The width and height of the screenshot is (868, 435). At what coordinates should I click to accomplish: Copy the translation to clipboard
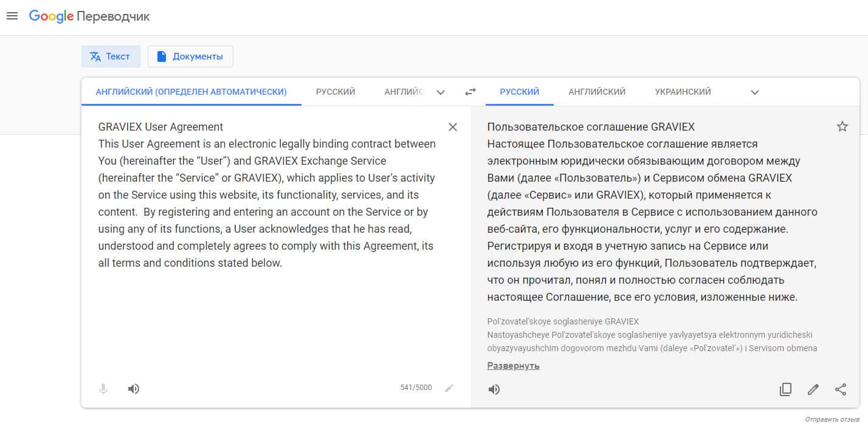(x=785, y=389)
